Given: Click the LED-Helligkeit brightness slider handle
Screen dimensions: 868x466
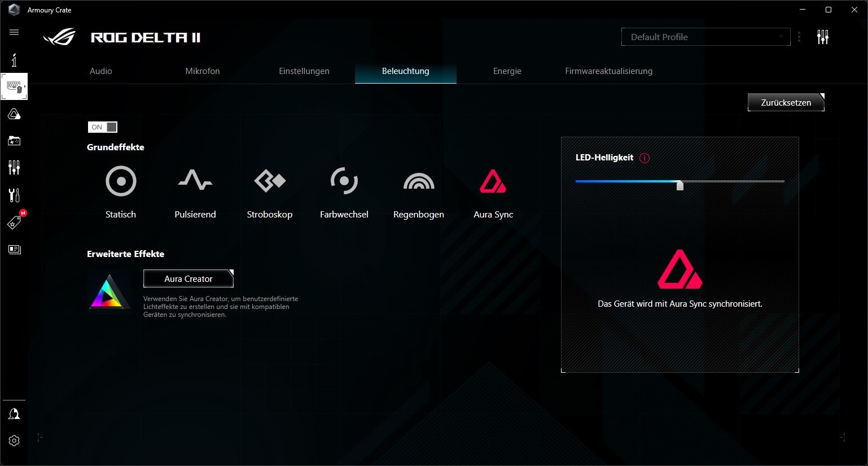Looking at the screenshot, I should [680, 185].
